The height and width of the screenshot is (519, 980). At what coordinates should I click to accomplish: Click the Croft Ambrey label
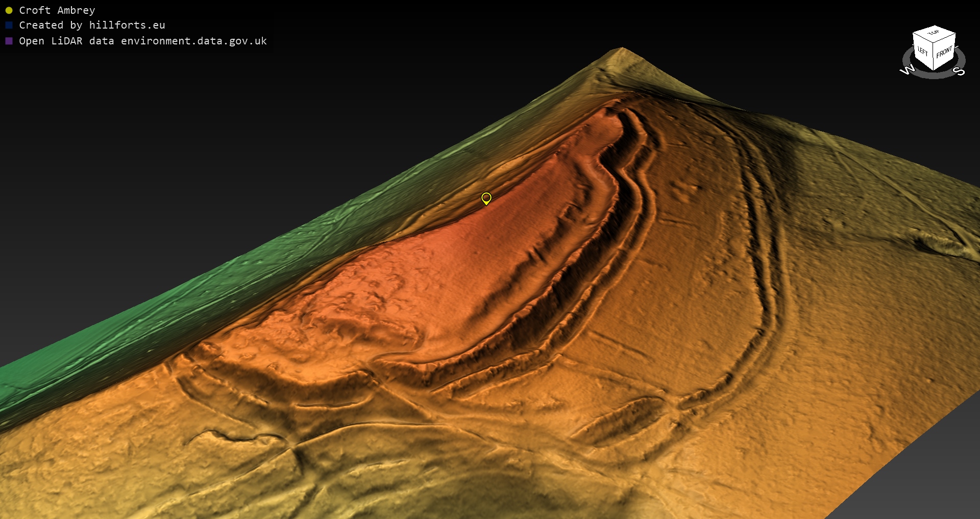pyautogui.click(x=57, y=10)
